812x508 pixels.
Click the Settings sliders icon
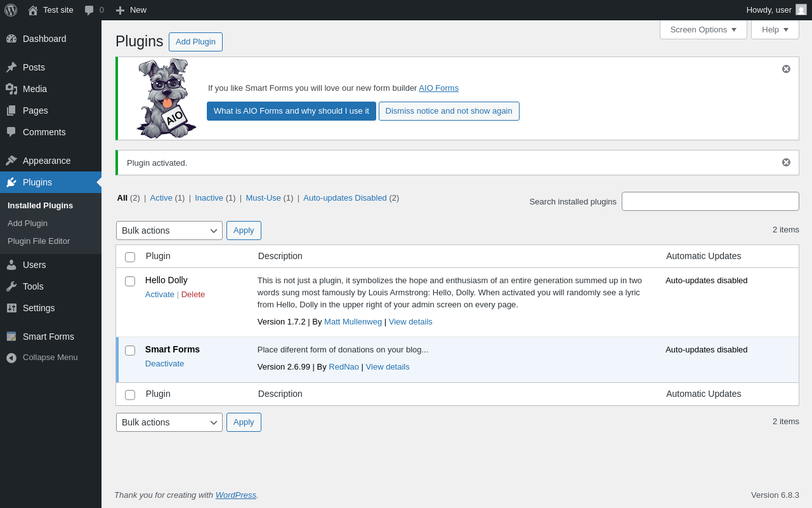pos(11,308)
